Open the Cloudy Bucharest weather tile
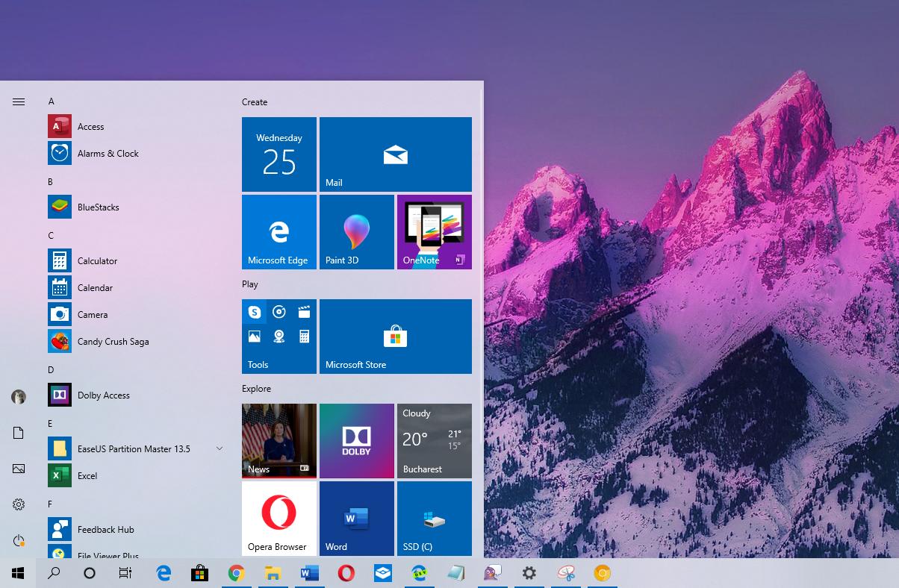The image size is (899, 588). (x=435, y=441)
